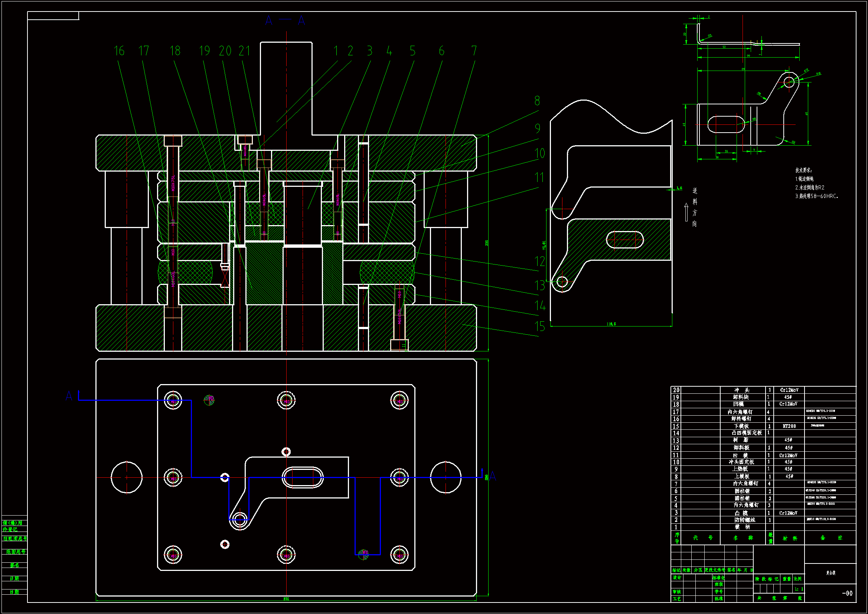Select the oblong slot in plan view
Image resolution: width=868 pixels, height=614 pixels.
[303, 477]
